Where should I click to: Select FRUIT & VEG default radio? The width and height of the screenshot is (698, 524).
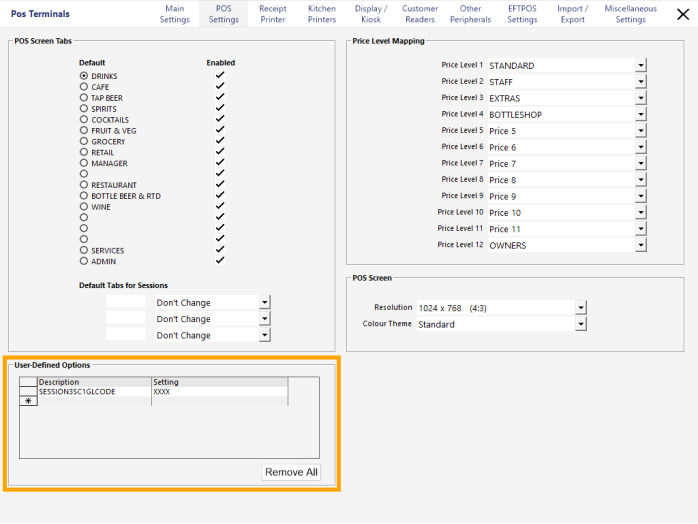click(x=84, y=130)
